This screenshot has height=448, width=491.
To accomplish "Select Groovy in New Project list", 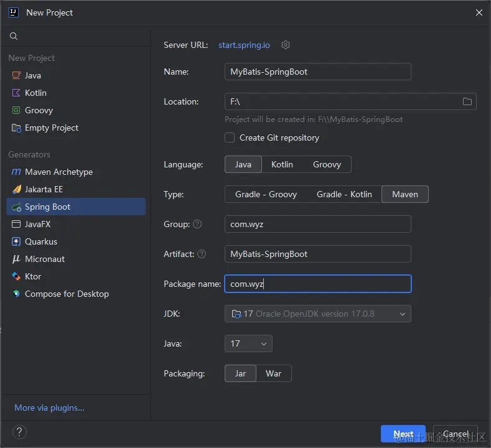I will click(76, 110).
